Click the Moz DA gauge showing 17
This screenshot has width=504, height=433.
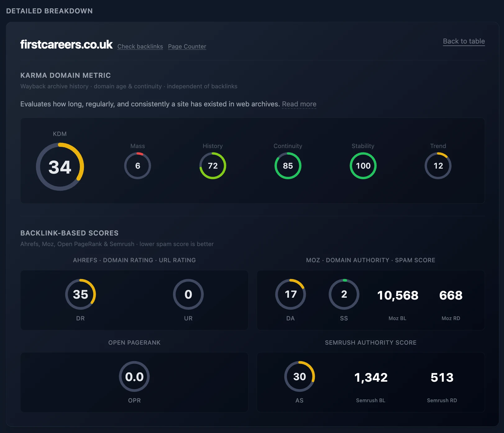[291, 294]
